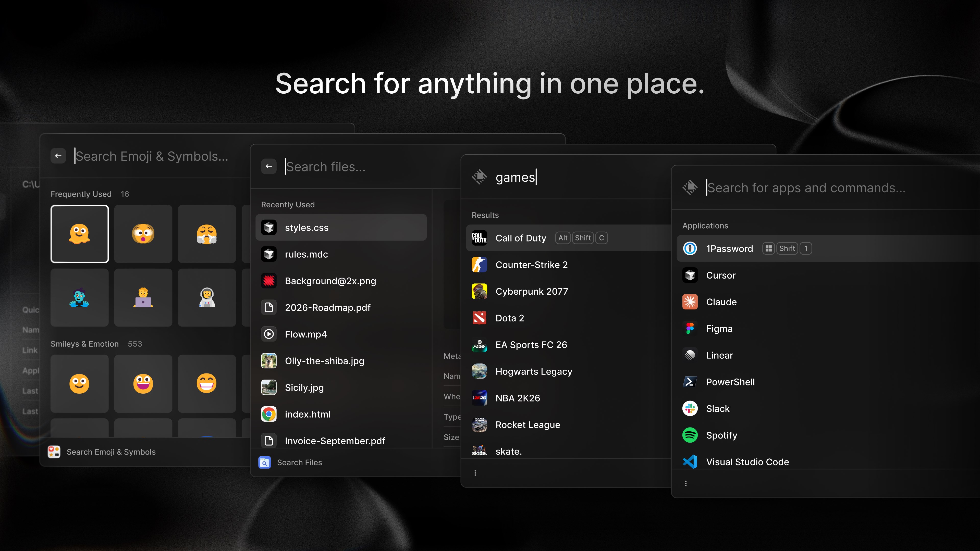Click the Search Emoji & Symbols footer action
The width and height of the screenshot is (980, 551).
pos(111,452)
